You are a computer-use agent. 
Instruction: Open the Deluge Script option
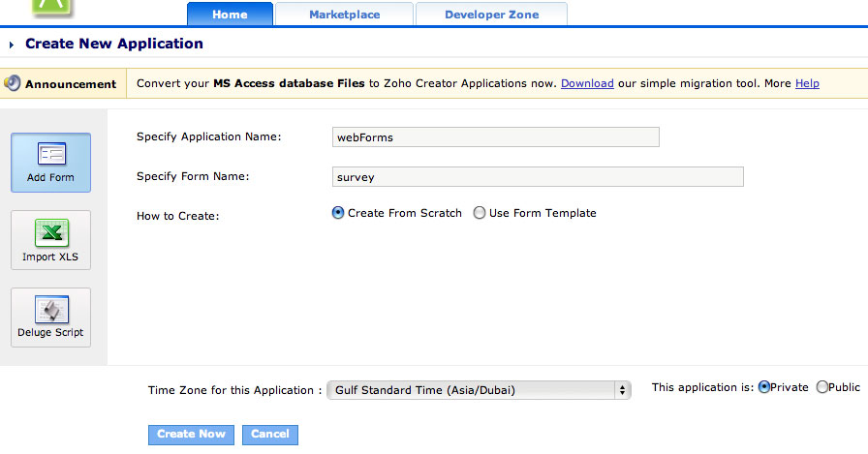[x=51, y=318]
